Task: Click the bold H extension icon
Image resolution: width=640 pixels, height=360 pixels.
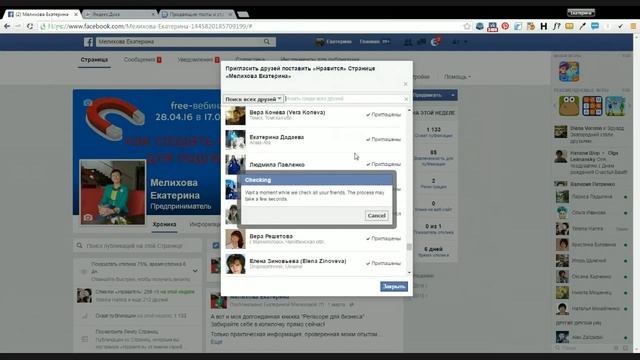Action: point(543,26)
